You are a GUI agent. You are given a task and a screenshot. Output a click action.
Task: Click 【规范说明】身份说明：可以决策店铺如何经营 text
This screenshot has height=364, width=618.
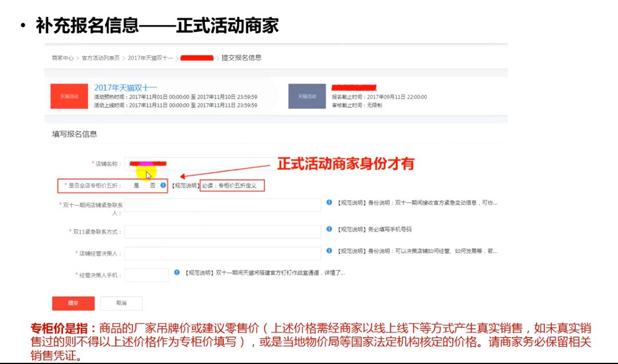coord(417,251)
